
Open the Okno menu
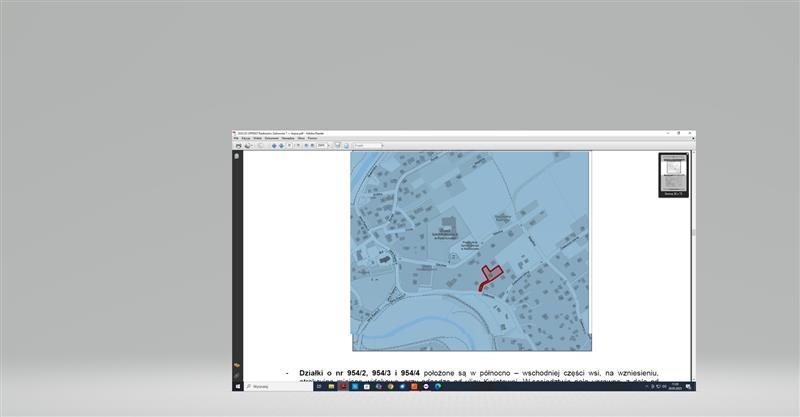301,138
